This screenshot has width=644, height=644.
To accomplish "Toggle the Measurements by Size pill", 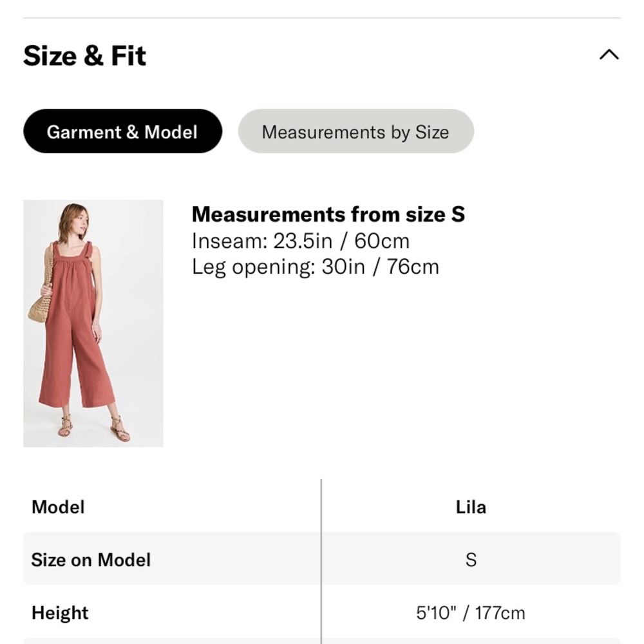I will (x=355, y=131).
